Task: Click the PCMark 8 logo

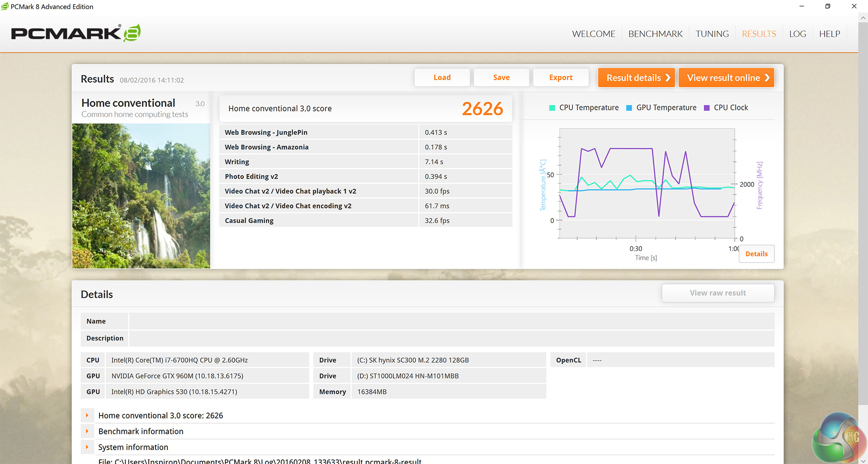Action: click(75, 33)
